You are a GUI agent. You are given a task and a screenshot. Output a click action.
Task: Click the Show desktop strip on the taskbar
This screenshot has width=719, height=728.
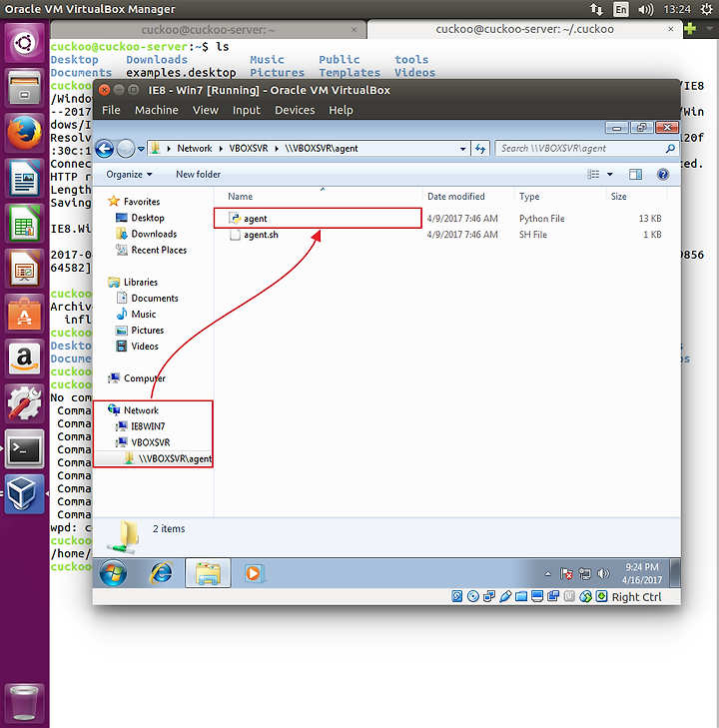[676, 573]
